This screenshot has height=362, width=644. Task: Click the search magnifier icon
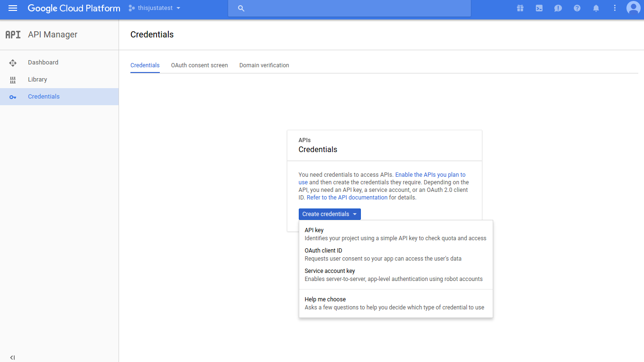point(241,9)
